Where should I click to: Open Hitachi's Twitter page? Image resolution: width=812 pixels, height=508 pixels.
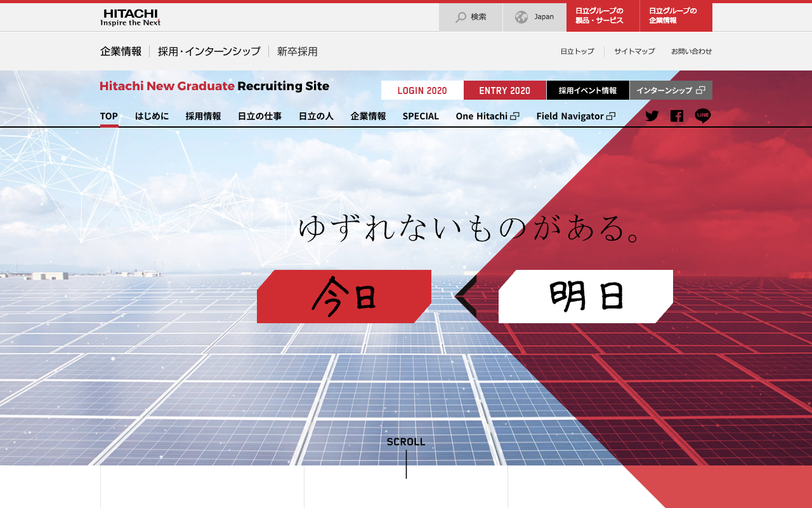652,116
